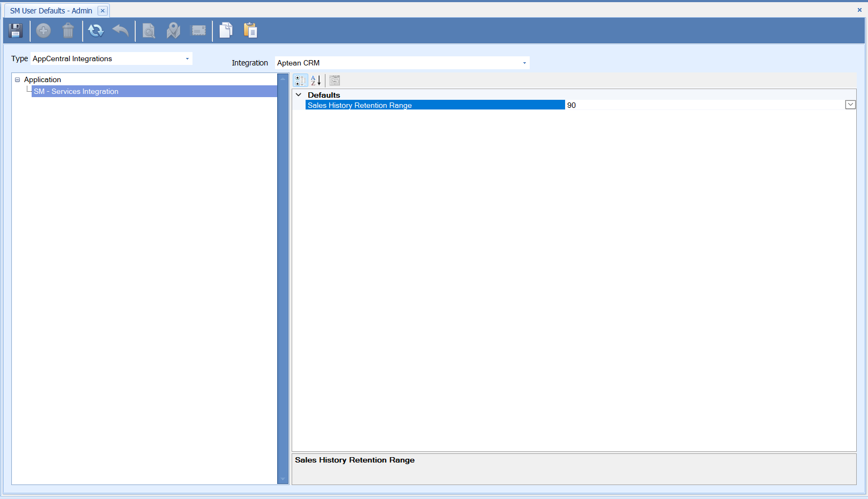Collapse the Application tree node
The image size is (868, 499).
click(x=17, y=80)
